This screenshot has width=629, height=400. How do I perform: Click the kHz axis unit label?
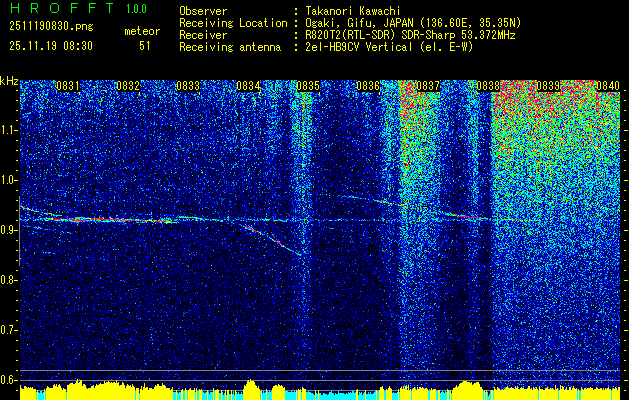point(9,81)
